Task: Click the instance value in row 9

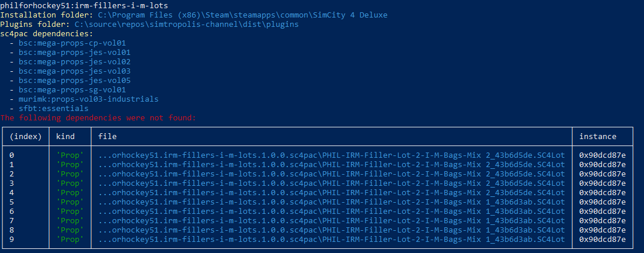Action: (x=603, y=240)
